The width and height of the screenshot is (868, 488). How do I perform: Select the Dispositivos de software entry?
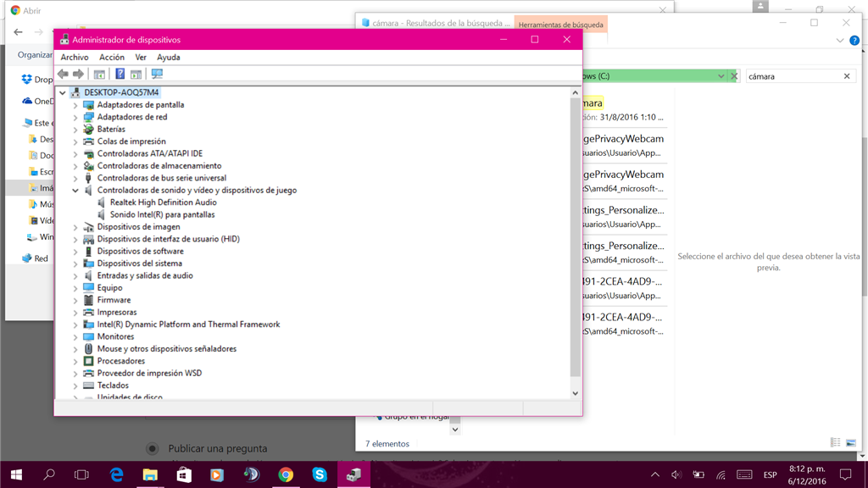(141, 251)
